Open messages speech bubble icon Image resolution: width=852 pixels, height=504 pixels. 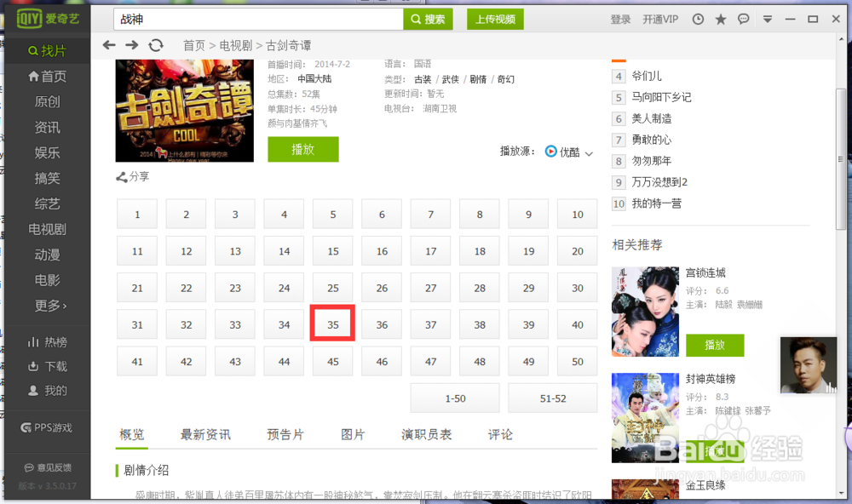tap(743, 19)
